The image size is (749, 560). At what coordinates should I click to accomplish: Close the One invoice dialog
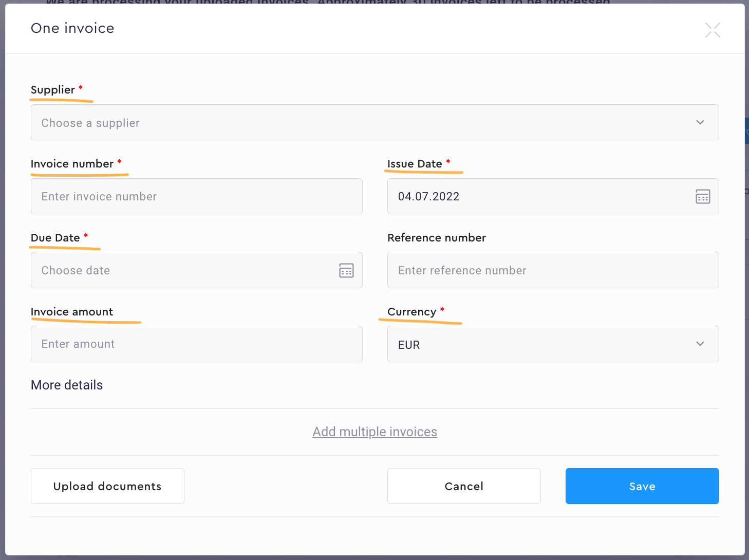[x=713, y=30]
